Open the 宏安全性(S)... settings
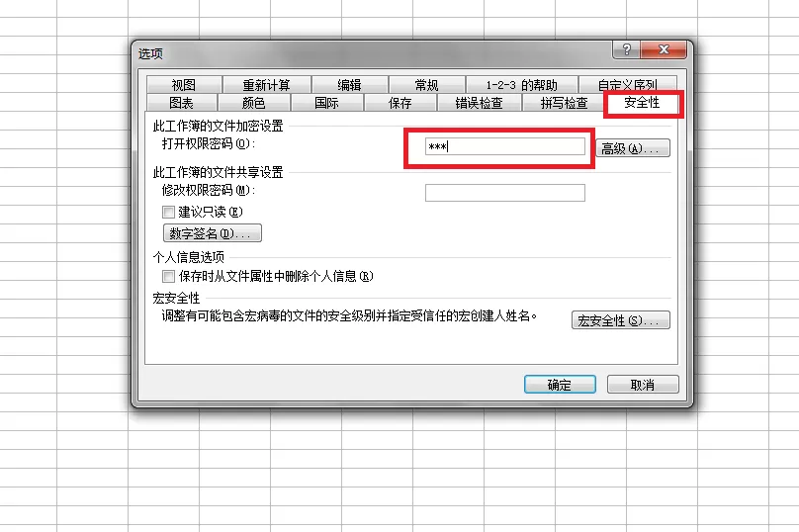The image size is (799, 532). 621,320
